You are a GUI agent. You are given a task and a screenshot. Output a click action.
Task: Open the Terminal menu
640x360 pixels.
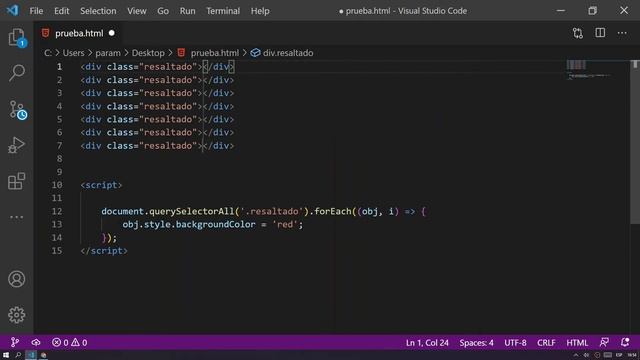[x=223, y=11]
